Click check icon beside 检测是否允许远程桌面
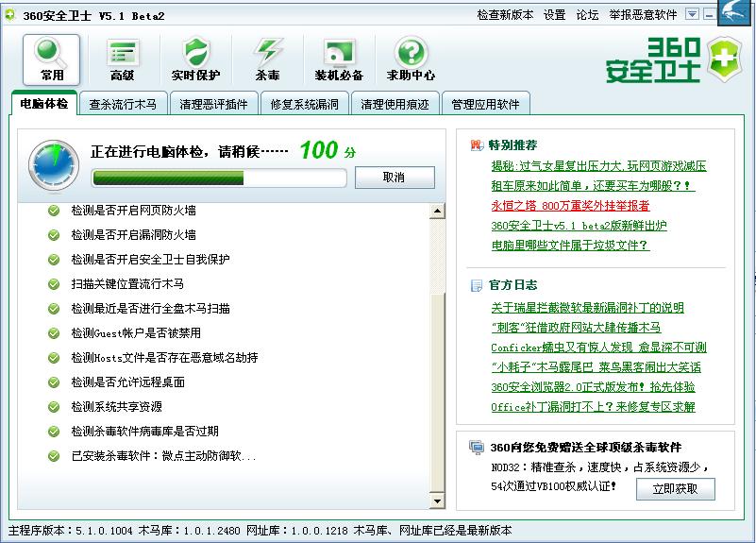The height and width of the screenshot is (543, 756). pyautogui.click(x=54, y=382)
